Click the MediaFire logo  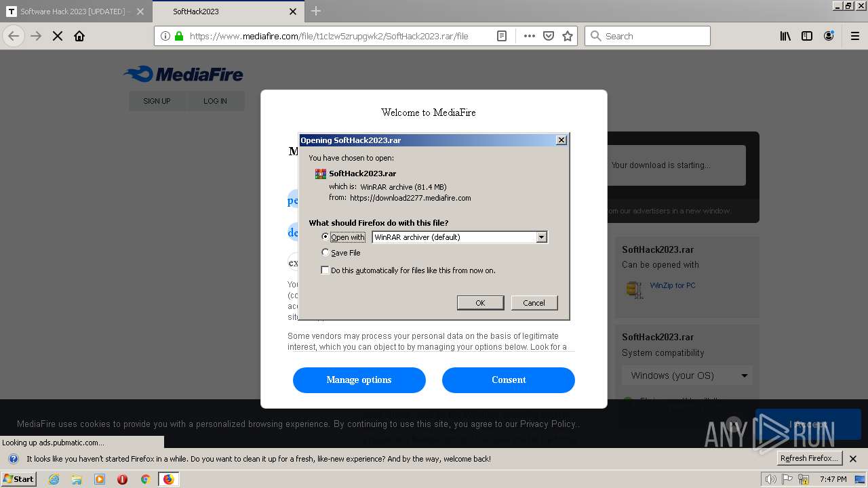click(x=183, y=74)
